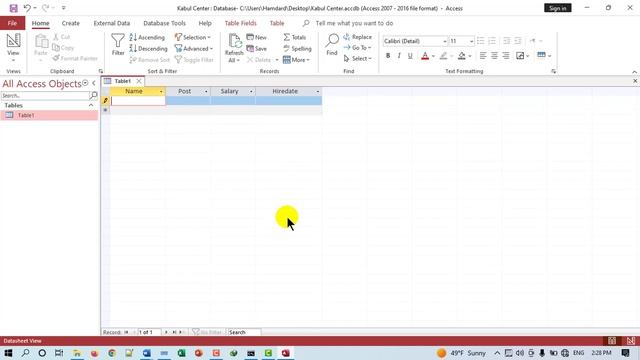
Task: Open the font size dropdown
Action: click(471, 41)
